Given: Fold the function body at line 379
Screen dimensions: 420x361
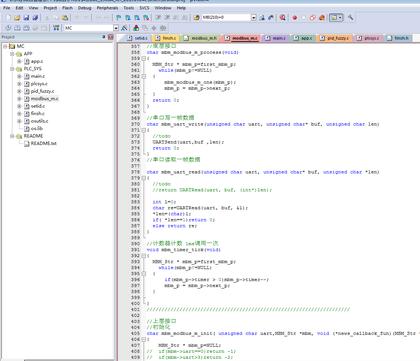Looking at the screenshot, I should pos(144,178).
